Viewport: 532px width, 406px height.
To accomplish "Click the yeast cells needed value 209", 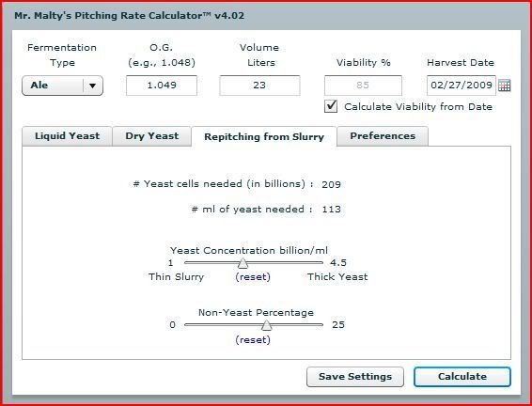I will point(331,184).
